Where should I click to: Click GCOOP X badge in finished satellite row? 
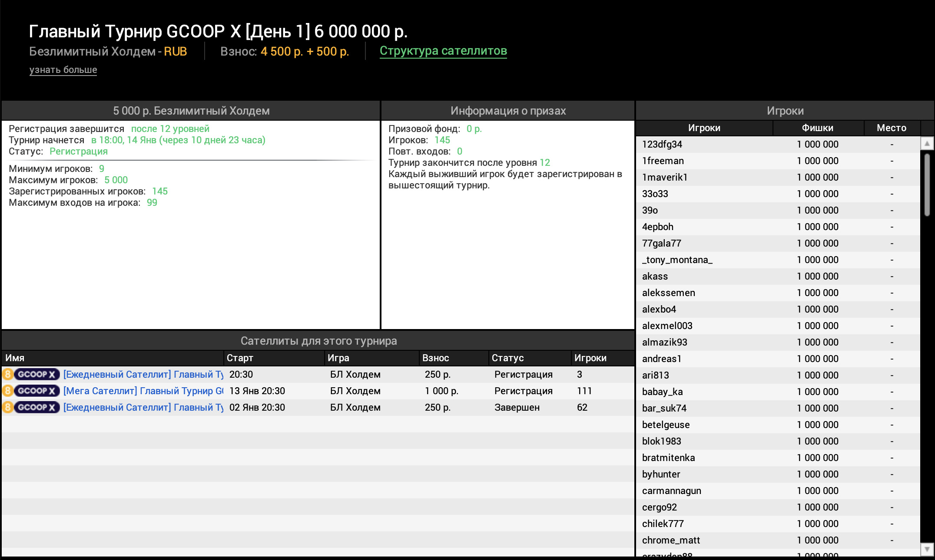[36, 407]
